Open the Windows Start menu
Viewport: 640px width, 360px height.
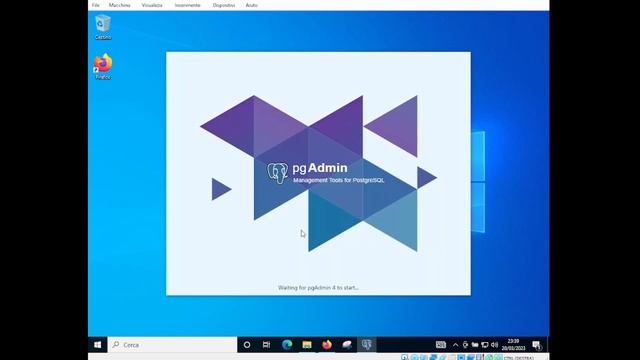(x=98, y=345)
